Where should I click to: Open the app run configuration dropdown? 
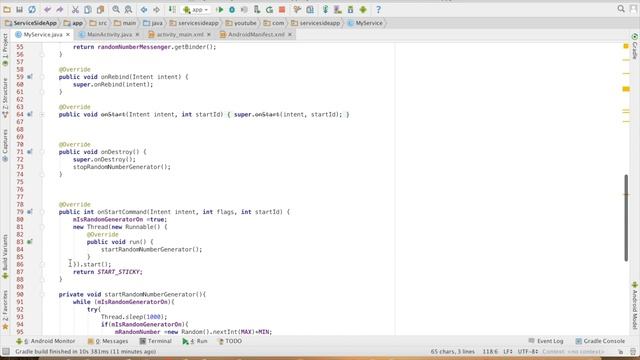[196, 9]
